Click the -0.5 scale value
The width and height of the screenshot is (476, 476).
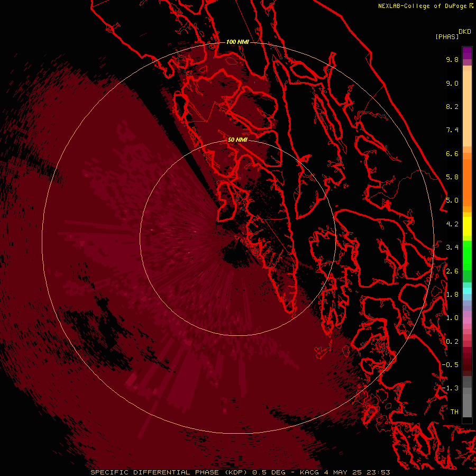point(450,365)
